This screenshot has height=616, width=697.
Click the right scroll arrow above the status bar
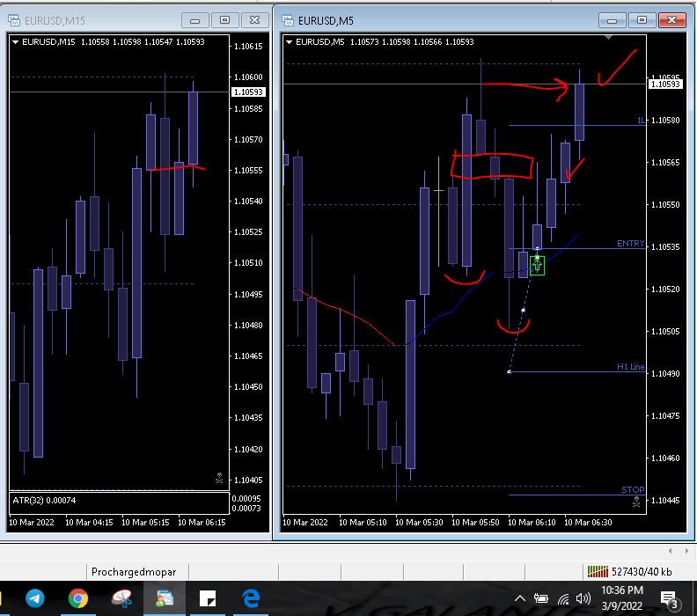(x=686, y=551)
